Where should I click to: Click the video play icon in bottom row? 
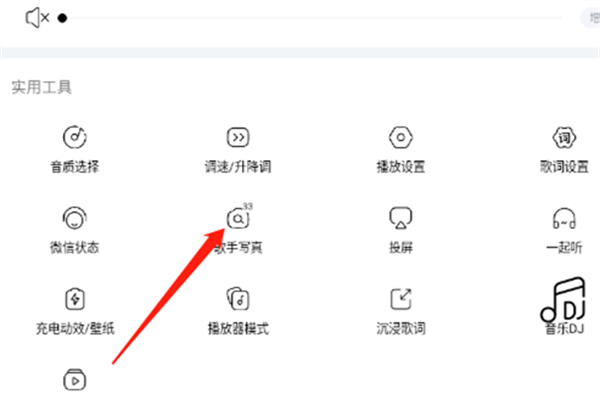[75, 380]
